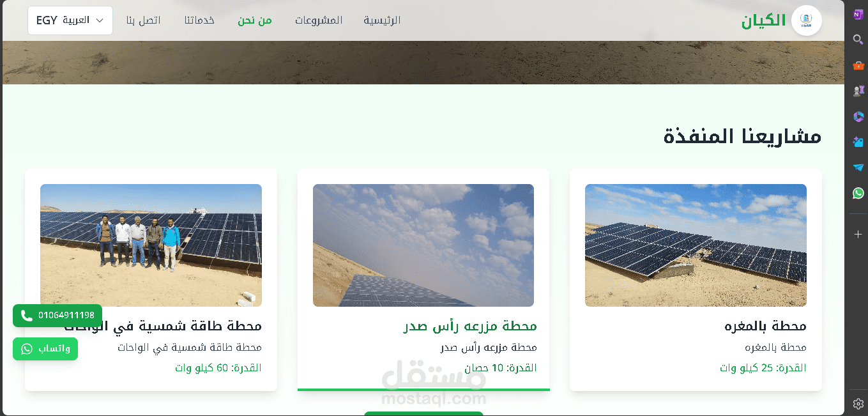Viewport: 868px width, 416px height.
Task: Select من نحن nav item
Action: tap(255, 20)
